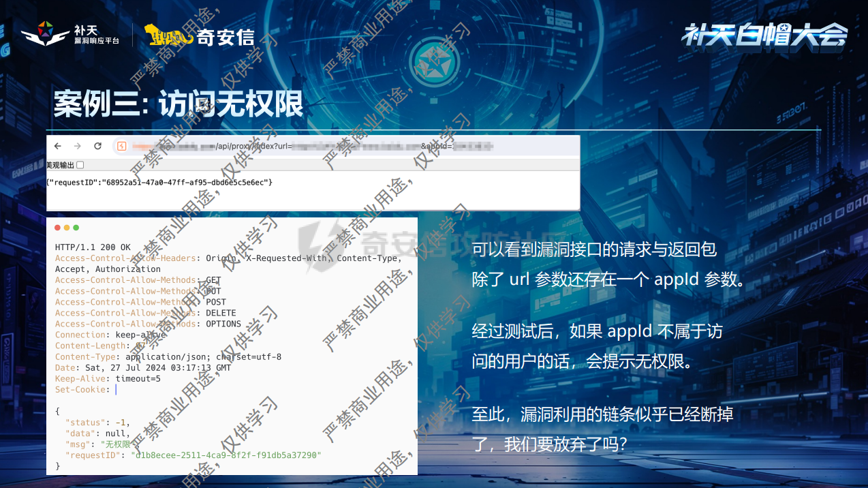Click the browser forward arrow

(x=78, y=146)
